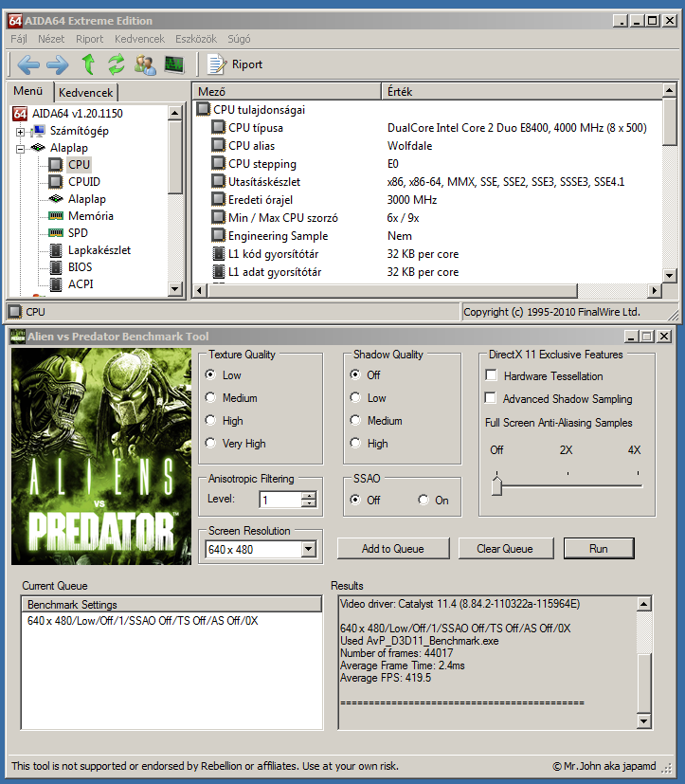The width and height of the screenshot is (685, 784).
Task: Click the Back arrow in AIDA64 toolbar
Action: click(28, 64)
